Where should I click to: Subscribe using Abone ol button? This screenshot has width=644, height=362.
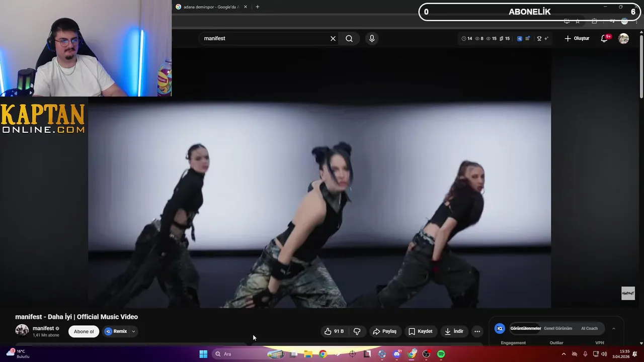pyautogui.click(x=84, y=331)
